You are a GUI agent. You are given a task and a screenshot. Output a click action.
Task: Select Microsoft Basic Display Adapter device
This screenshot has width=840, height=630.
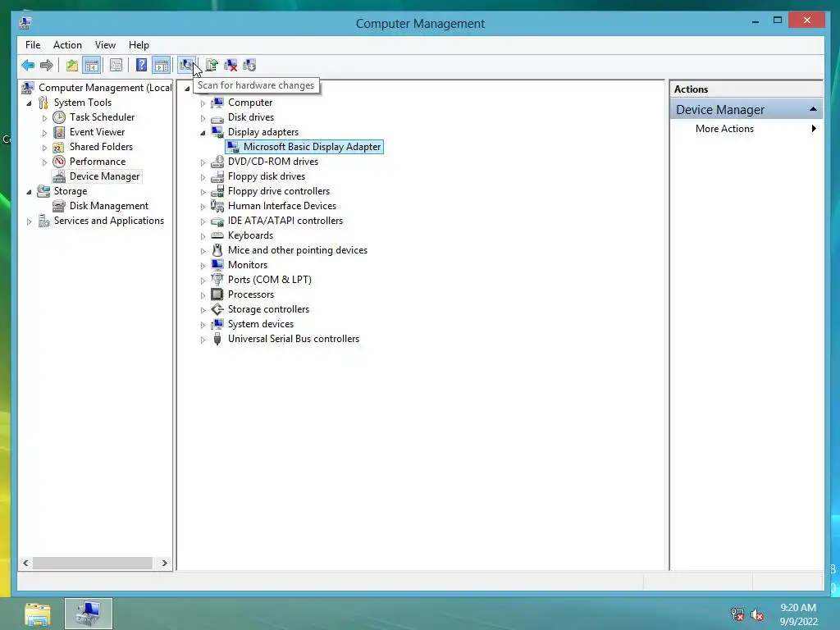pos(312,147)
